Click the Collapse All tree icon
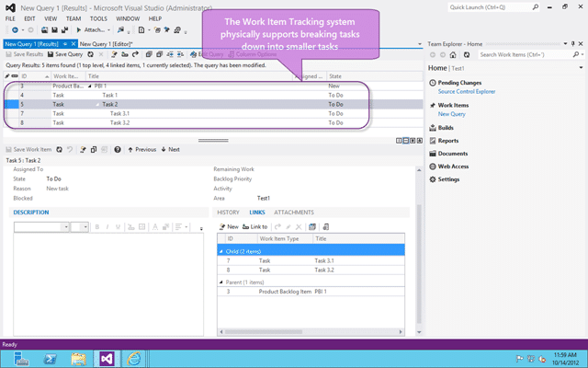The height and width of the screenshot is (368, 588). pyautogui.click(x=159, y=54)
